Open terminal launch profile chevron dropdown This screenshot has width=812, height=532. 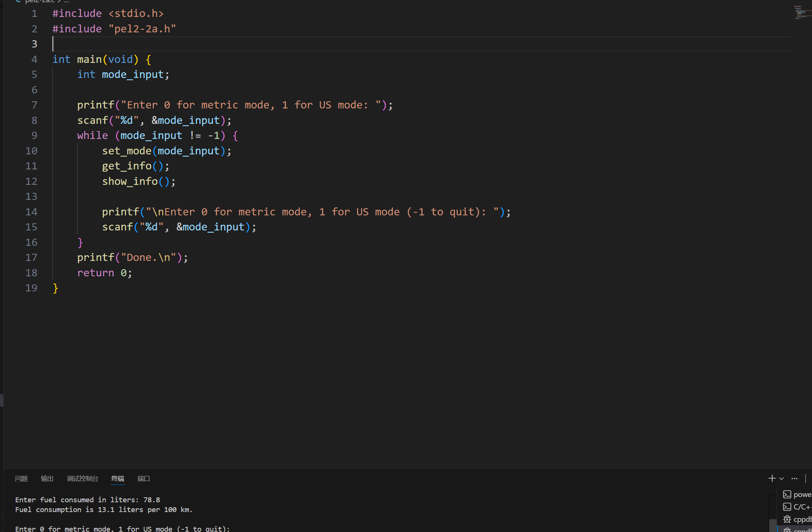782,479
